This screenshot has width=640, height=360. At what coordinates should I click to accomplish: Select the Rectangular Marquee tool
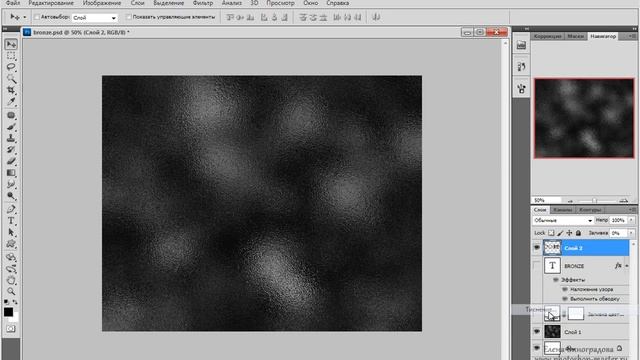click(11, 56)
